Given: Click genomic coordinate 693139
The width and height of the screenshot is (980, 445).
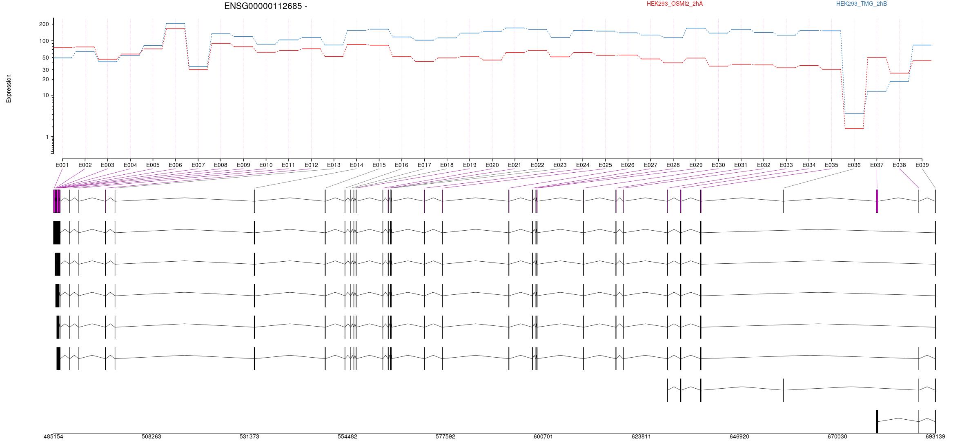Looking at the screenshot, I should click(x=935, y=436).
